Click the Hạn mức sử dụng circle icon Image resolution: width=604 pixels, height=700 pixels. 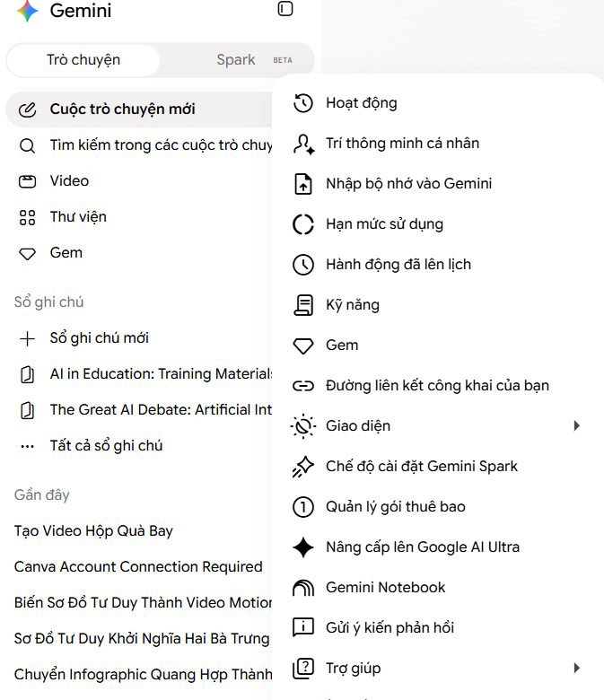[303, 224]
